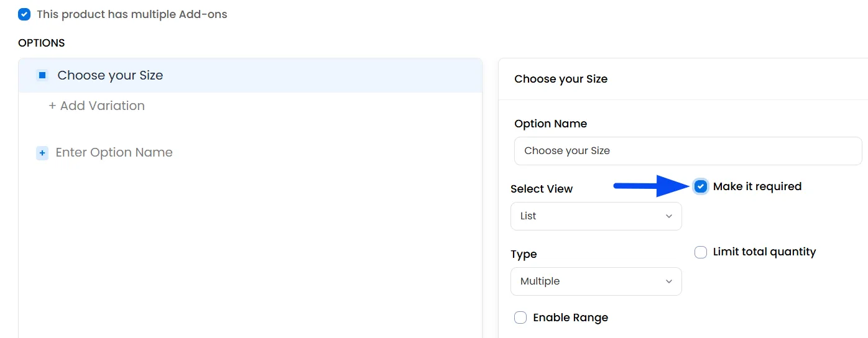
Task: Check the 'Enable Range' checkbox
Action: 520,317
